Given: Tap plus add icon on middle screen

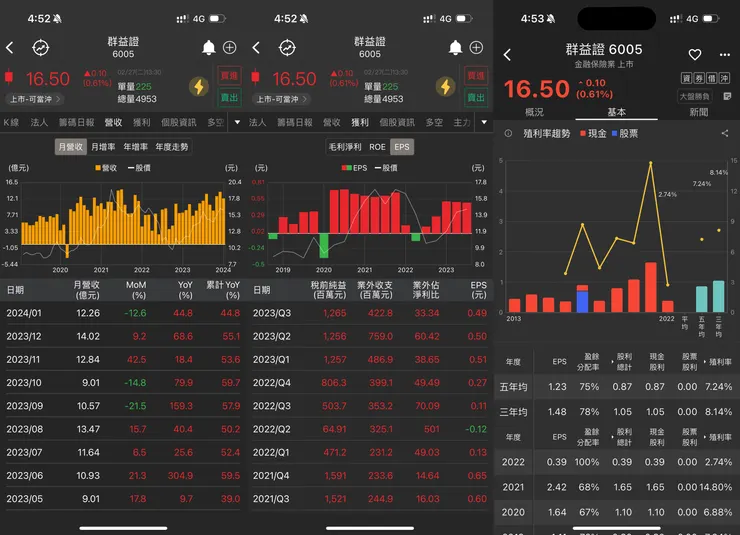Looking at the screenshot, I should pyautogui.click(x=476, y=48).
